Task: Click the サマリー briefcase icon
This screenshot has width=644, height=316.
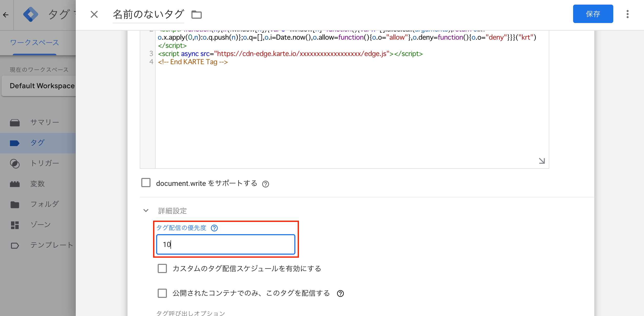Action: [x=15, y=123]
